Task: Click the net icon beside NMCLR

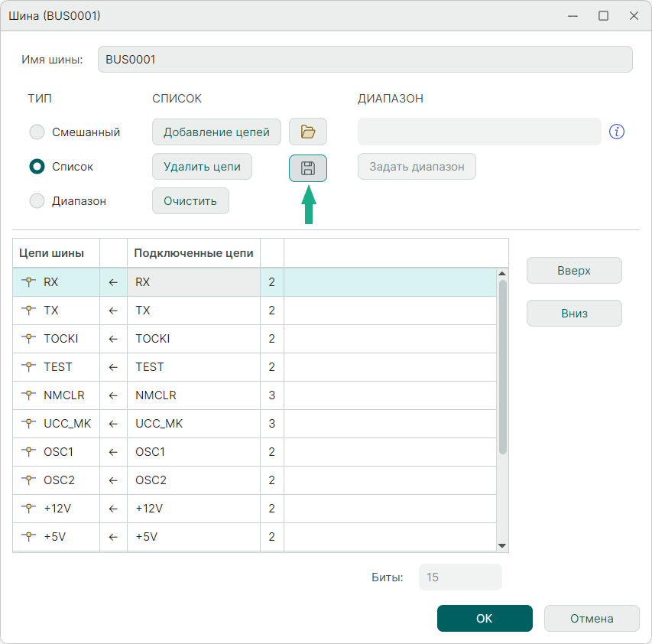Action: 29,395
